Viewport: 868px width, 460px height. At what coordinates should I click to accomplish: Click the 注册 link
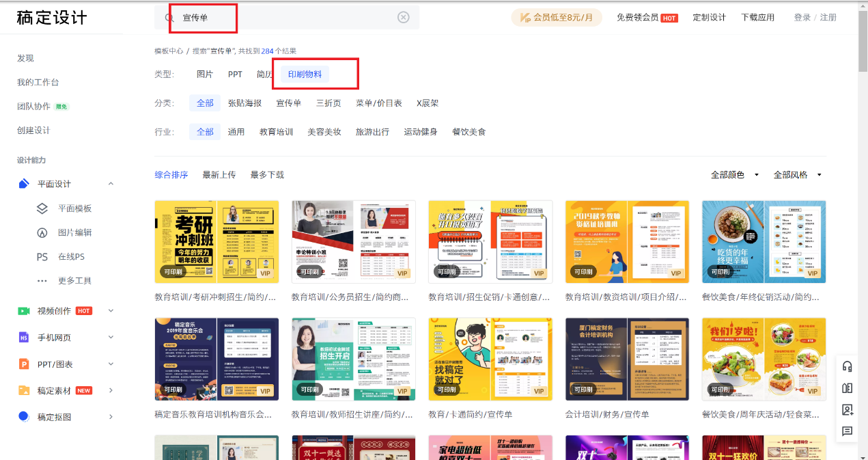[828, 17]
